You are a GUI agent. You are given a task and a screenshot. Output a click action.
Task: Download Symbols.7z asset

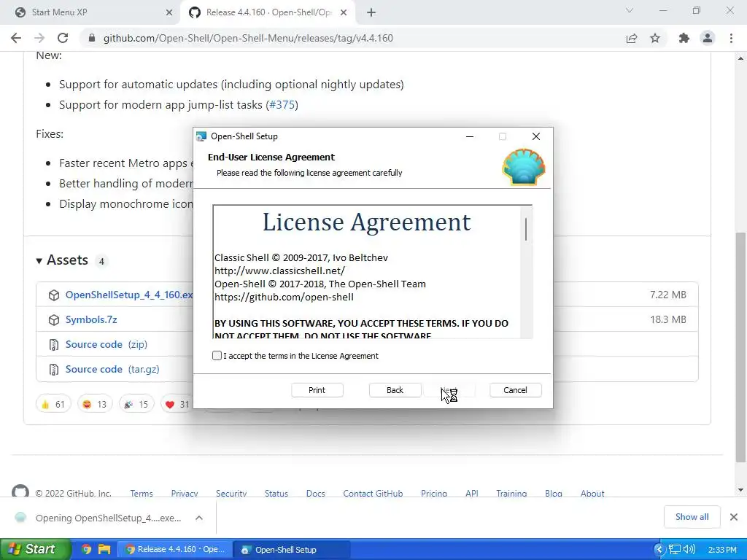coord(91,319)
